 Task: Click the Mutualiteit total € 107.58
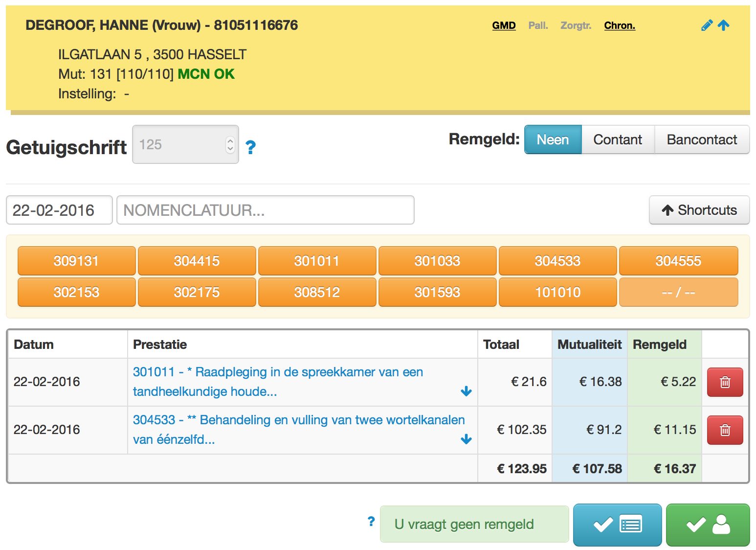coord(597,469)
